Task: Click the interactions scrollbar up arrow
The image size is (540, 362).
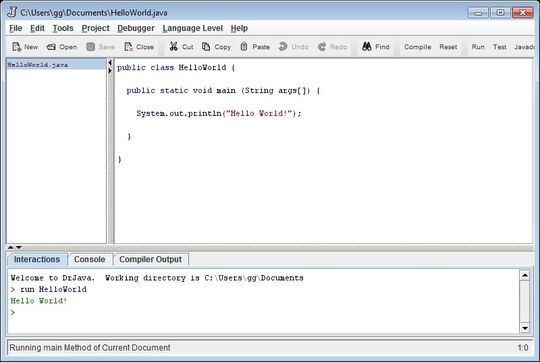Action: click(525, 275)
